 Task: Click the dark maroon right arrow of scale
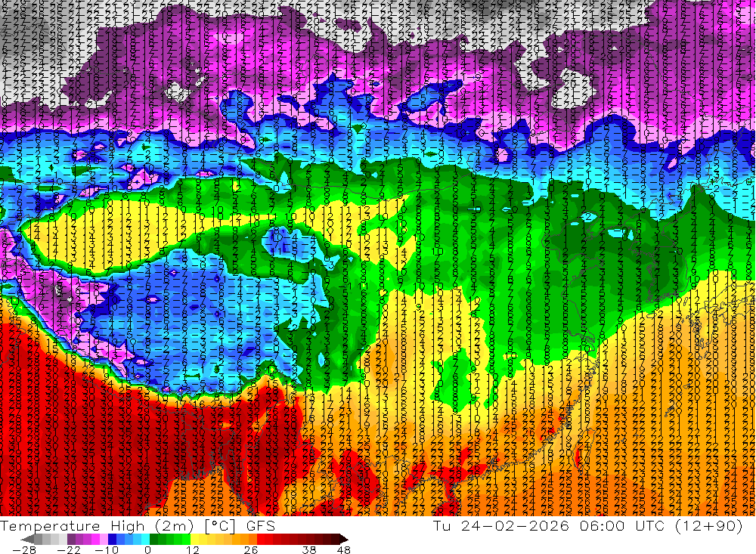point(343,539)
